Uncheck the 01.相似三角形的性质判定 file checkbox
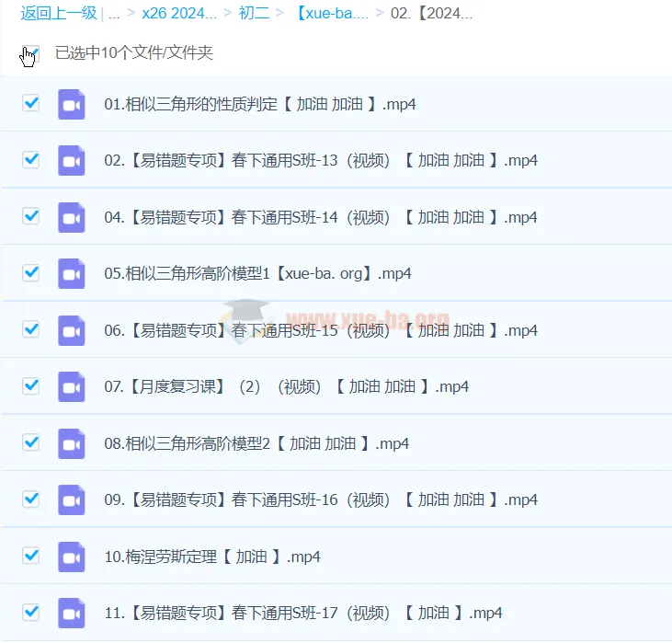 (31, 103)
